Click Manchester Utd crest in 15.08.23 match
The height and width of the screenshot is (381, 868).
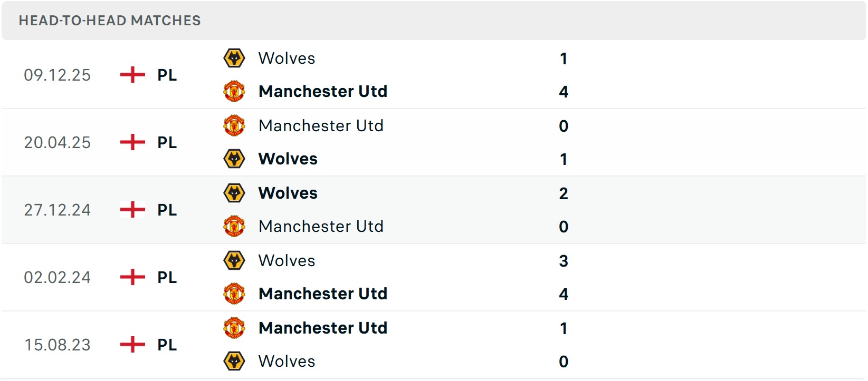[x=234, y=328]
